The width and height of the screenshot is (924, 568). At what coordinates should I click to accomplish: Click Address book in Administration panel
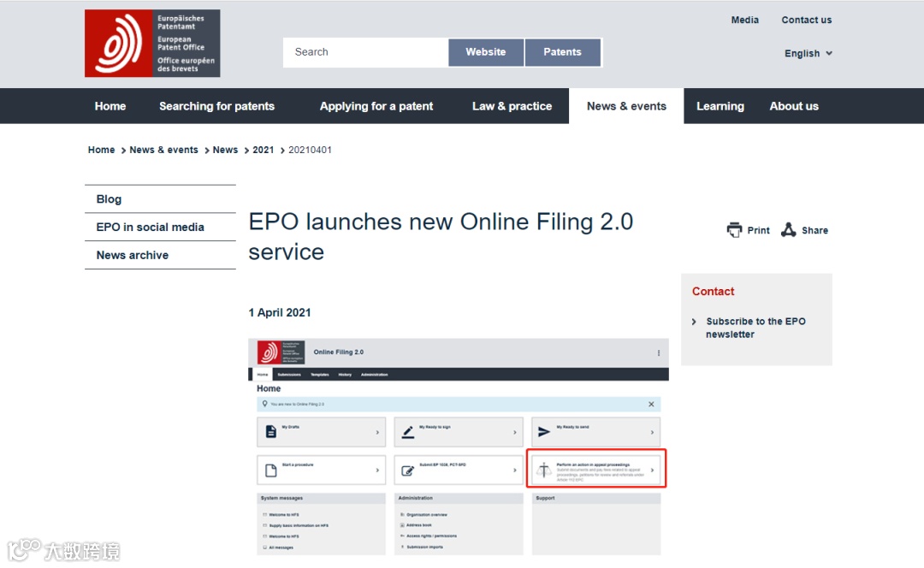pos(419,525)
